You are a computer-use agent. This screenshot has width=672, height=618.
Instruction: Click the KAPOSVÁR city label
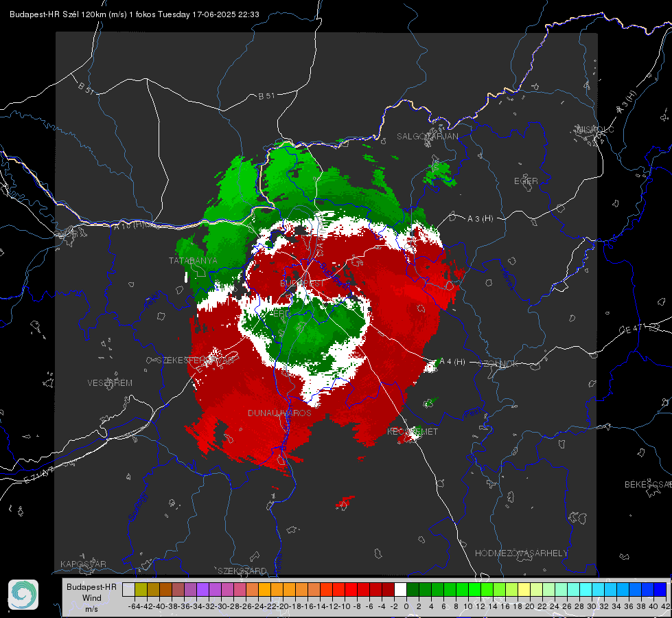[83, 564]
